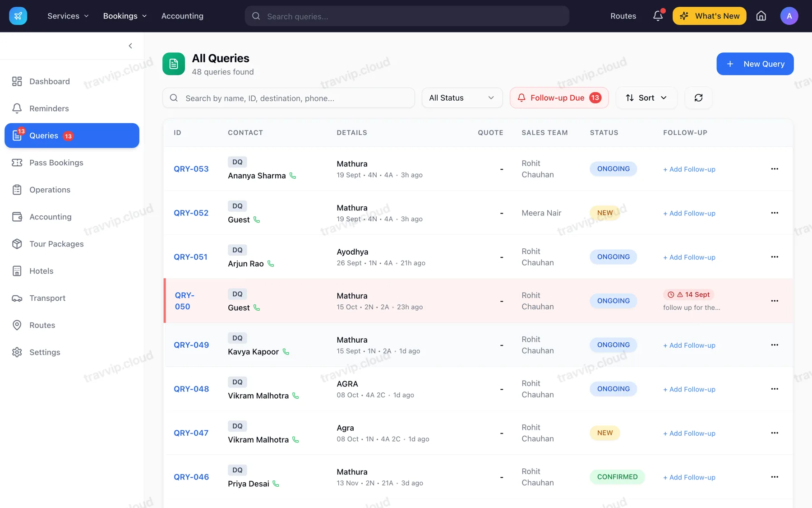Click phone icon in QRY-048 Vikram Malhotra row

(296, 396)
